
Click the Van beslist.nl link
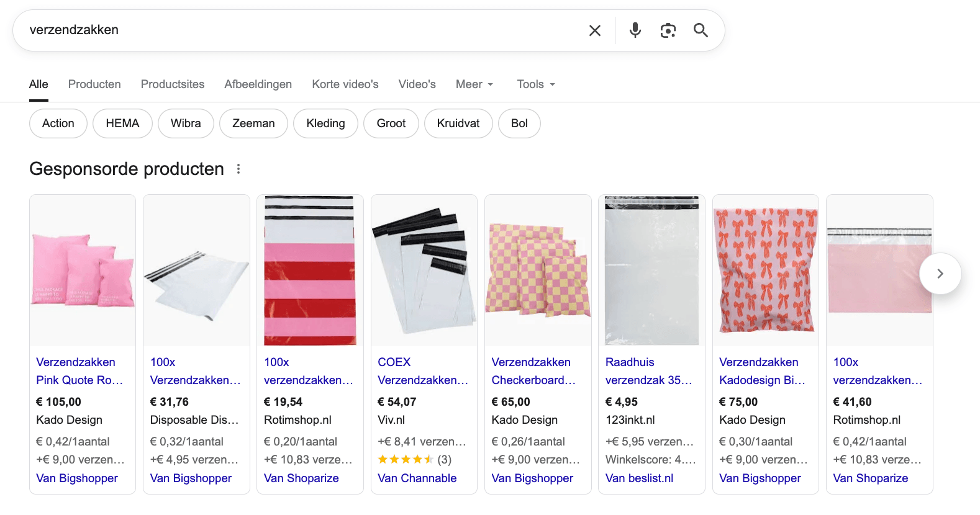click(639, 478)
